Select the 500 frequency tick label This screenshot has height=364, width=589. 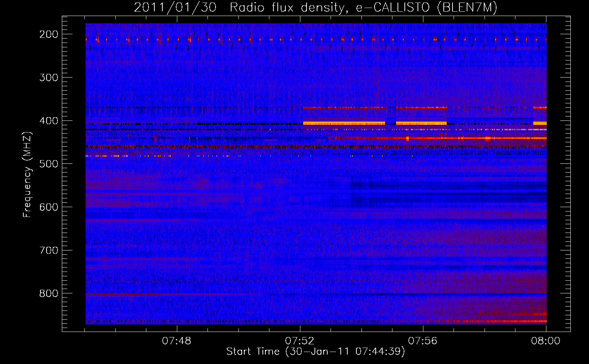click(49, 164)
